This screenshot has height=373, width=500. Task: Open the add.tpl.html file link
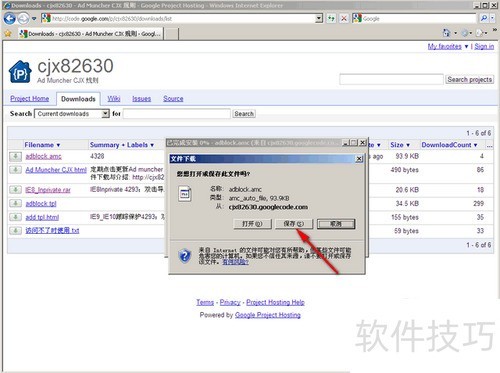point(42,217)
